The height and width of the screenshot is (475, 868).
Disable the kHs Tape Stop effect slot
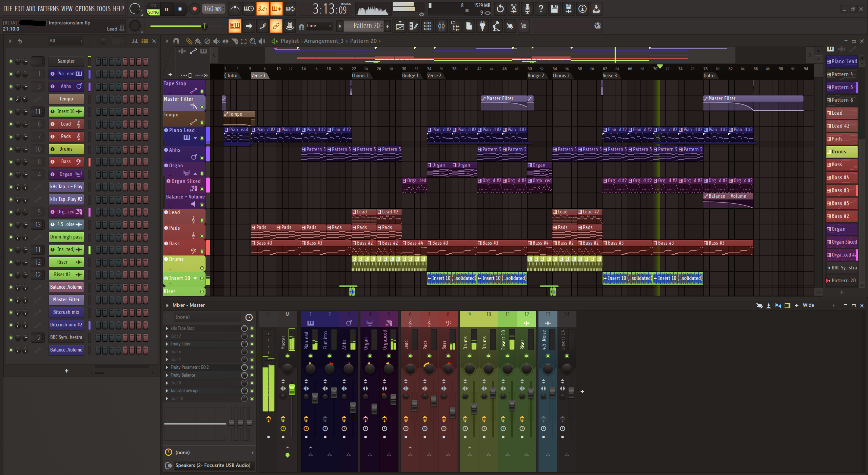click(252, 328)
